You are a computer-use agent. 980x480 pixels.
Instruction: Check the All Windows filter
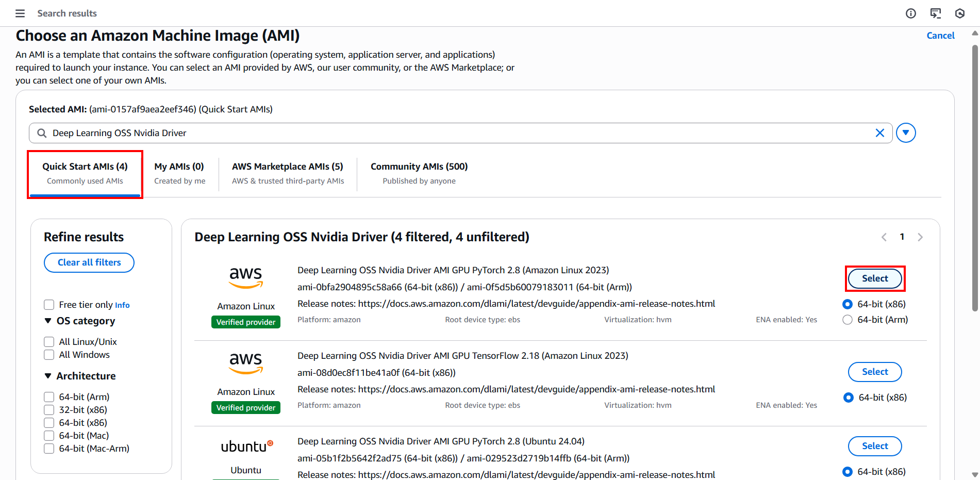[x=49, y=355]
